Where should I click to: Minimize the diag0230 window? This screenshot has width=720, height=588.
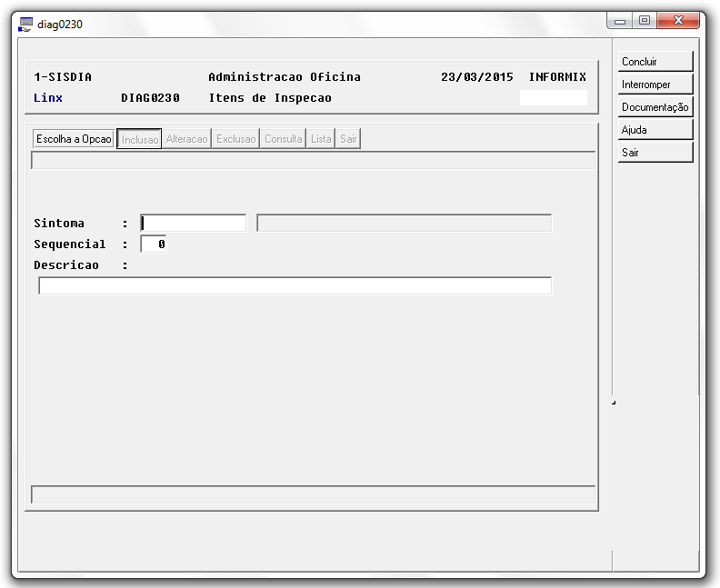pos(620,21)
